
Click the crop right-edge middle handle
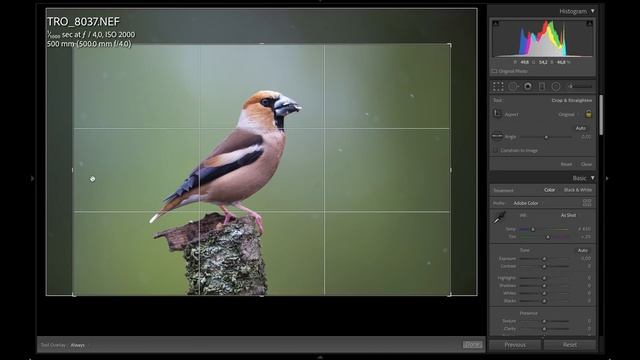451,170
